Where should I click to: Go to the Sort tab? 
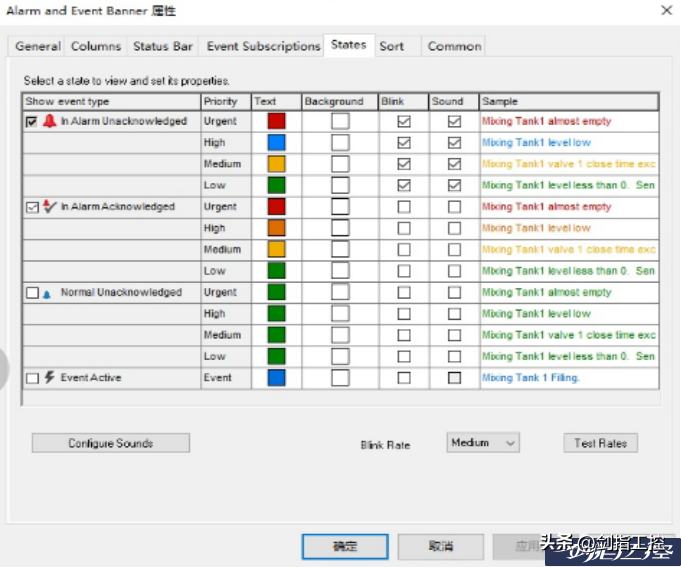(x=391, y=46)
